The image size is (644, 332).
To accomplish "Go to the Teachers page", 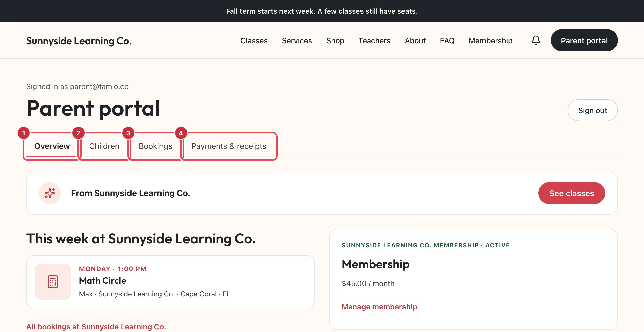I will click(x=374, y=40).
